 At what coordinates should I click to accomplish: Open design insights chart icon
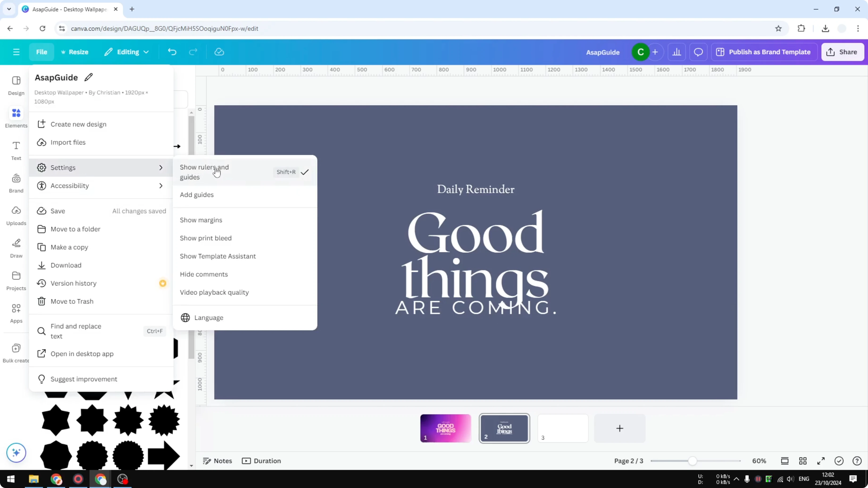click(x=677, y=52)
